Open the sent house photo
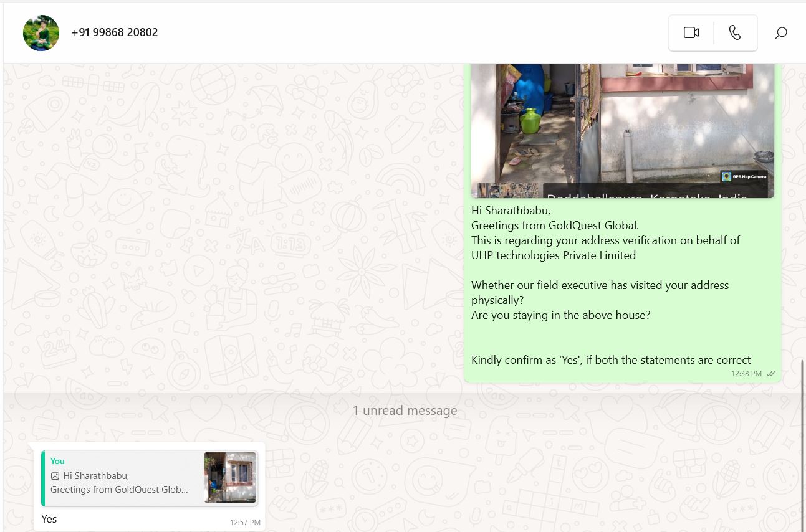This screenshot has height=532, width=806. (x=622, y=131)
